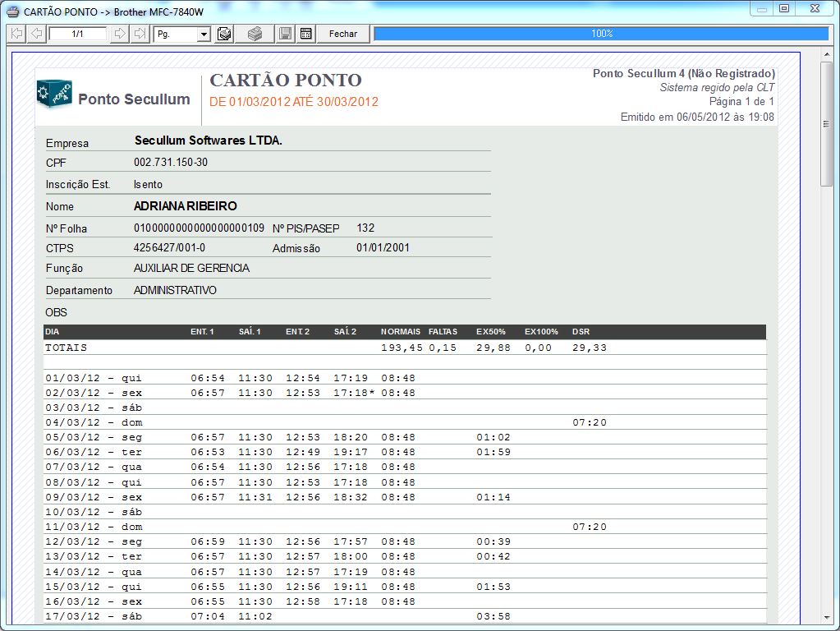Click the gray printer print icon

pyautogui.click(x=255, y=34)
